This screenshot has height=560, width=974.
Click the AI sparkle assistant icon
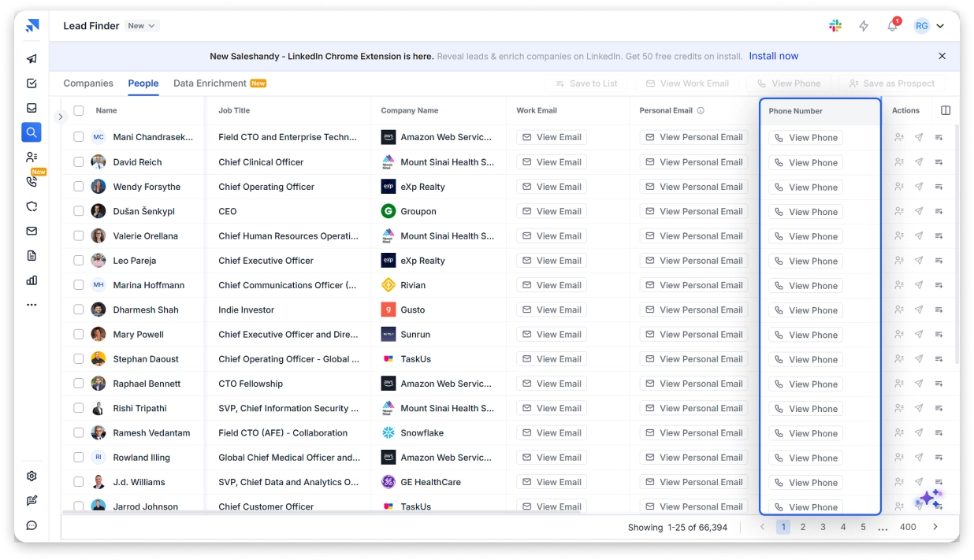[928, 499]
